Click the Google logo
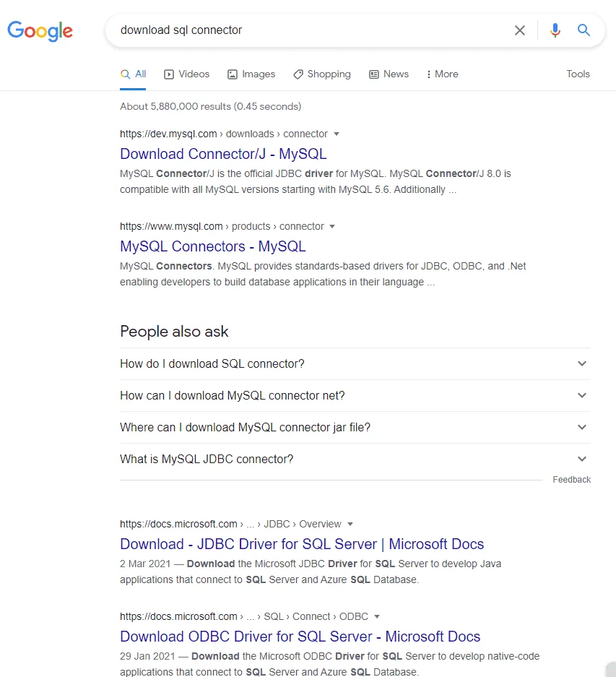The image size is (616, 677). click(40, 30)
